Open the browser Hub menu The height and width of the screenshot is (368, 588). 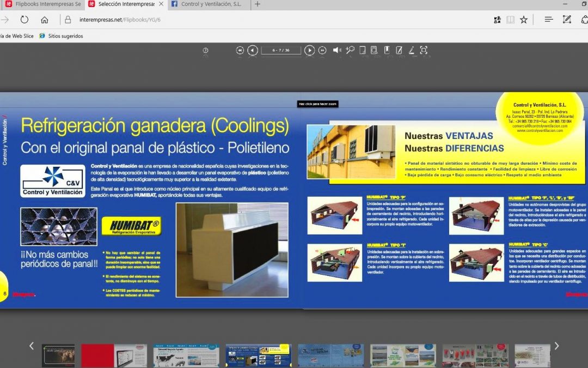tap(549, 20)
